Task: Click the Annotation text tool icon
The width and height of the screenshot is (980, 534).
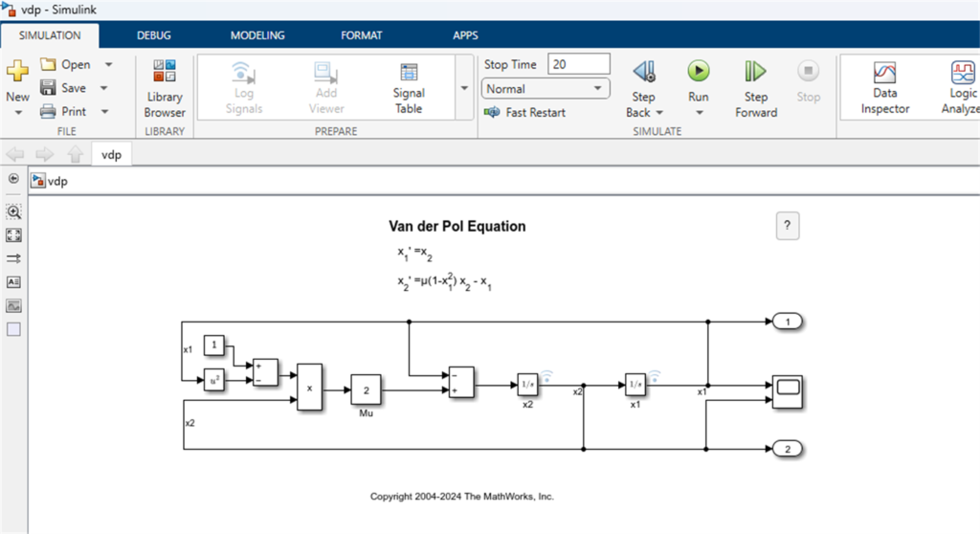Action: (13, 282)
